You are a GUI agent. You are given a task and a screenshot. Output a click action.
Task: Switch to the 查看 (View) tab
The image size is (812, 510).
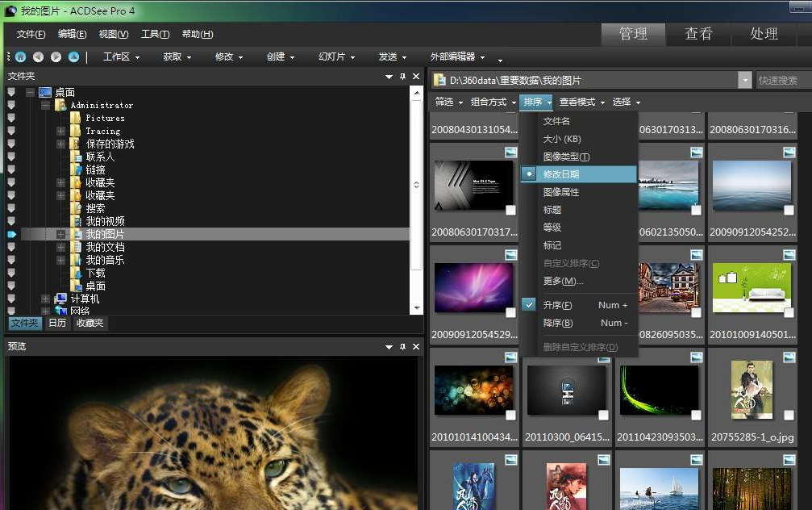[698, 35]
